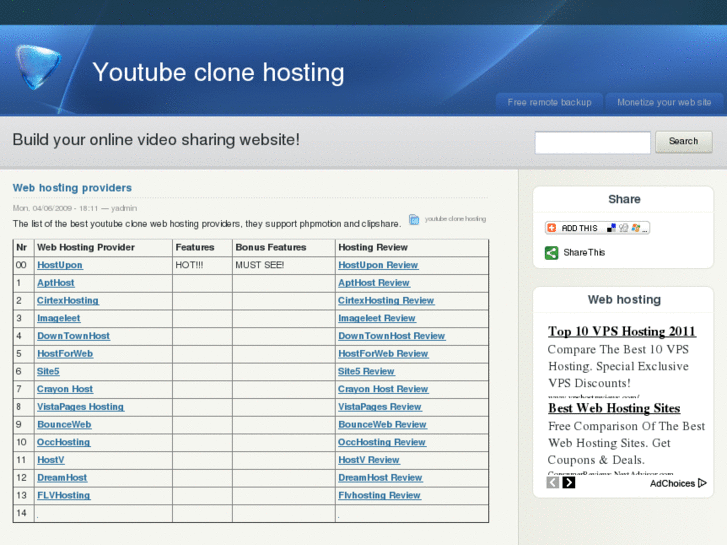Open the Site5 provider link
Screen dimensions: 727x545
coord(48,371)
